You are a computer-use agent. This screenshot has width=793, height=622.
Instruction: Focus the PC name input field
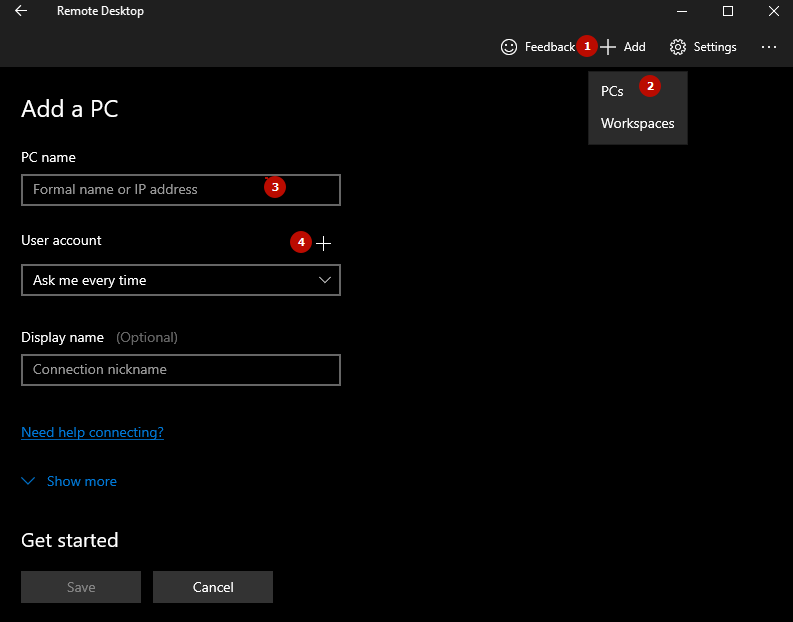(x=181, y=190)
